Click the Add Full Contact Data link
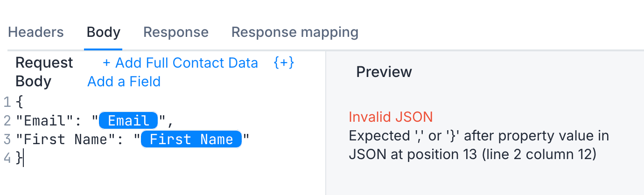Viewport: 644px width, 195px height. tap(180, 63)
